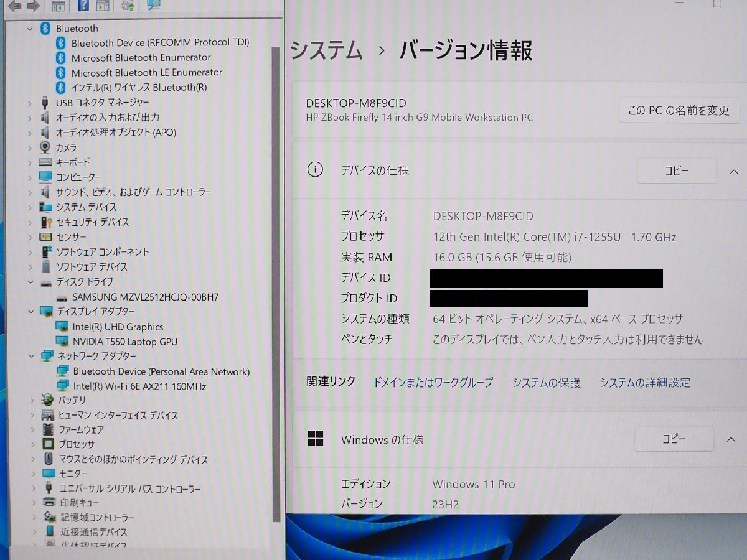The width and height of the screenshot is (747, 560).
Task: Expand the ファームウェア node
Action: coord(33,430)
